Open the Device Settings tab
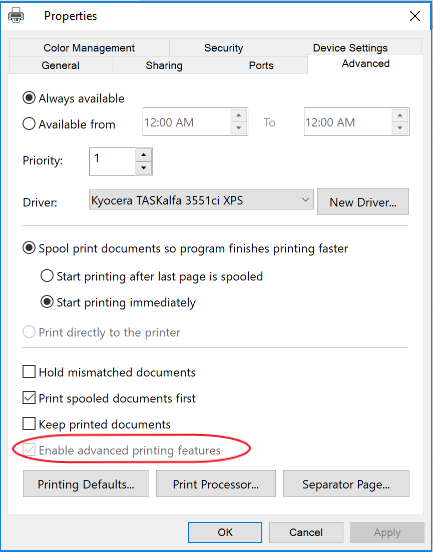Viewport: 433px width, 552px height. point(350,48)
